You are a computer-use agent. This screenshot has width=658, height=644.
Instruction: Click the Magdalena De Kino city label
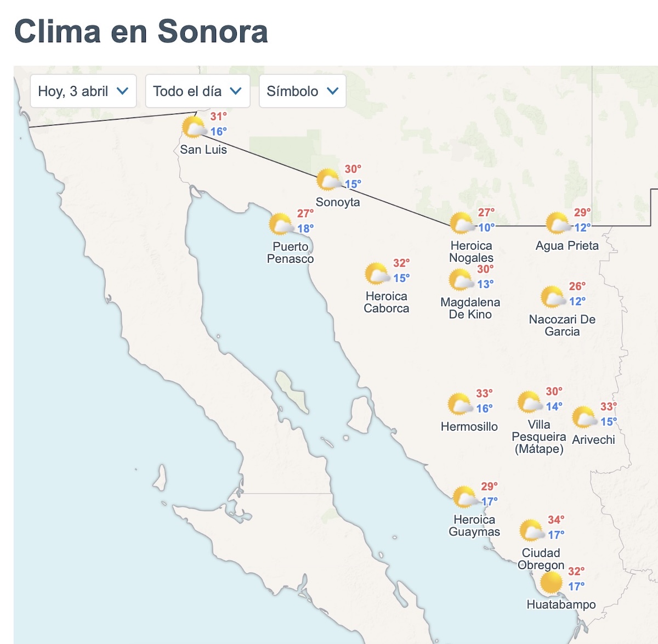(470, 307)
